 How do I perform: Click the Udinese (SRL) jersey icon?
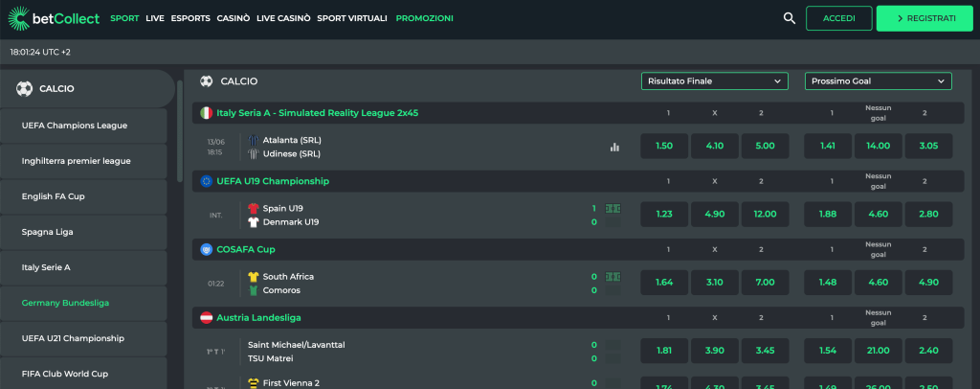[x=253, y=154]
